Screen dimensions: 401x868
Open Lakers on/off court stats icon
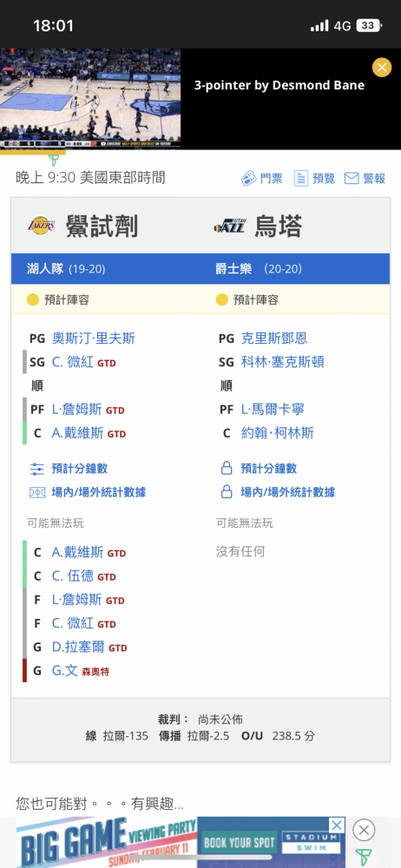36,492
